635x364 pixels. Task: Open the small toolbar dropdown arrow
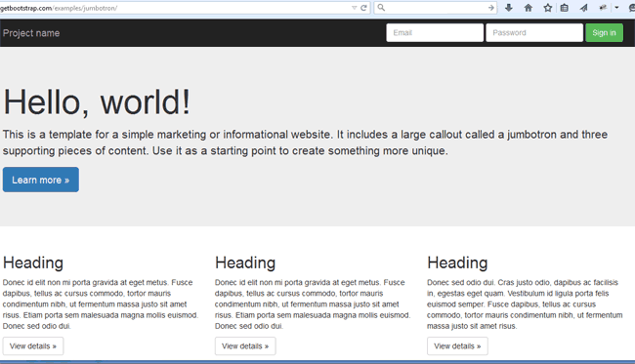[616, 7]
